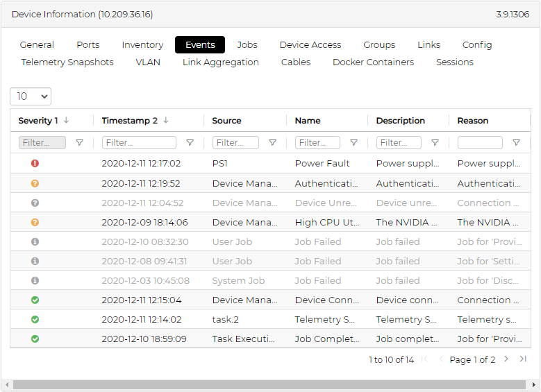Viewport: 541px width, 392px height.
Task: Jump to the last page of events
Action: click(523, 359)
